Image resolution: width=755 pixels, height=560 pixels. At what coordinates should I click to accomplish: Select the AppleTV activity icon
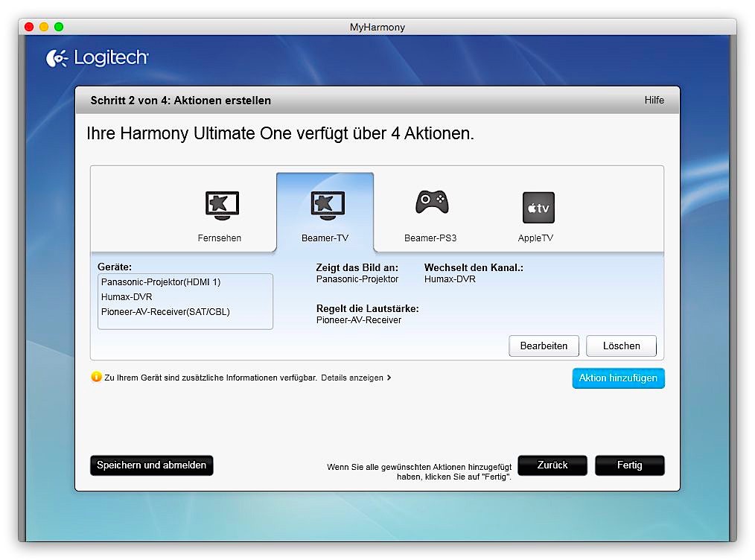pos(538,208)
